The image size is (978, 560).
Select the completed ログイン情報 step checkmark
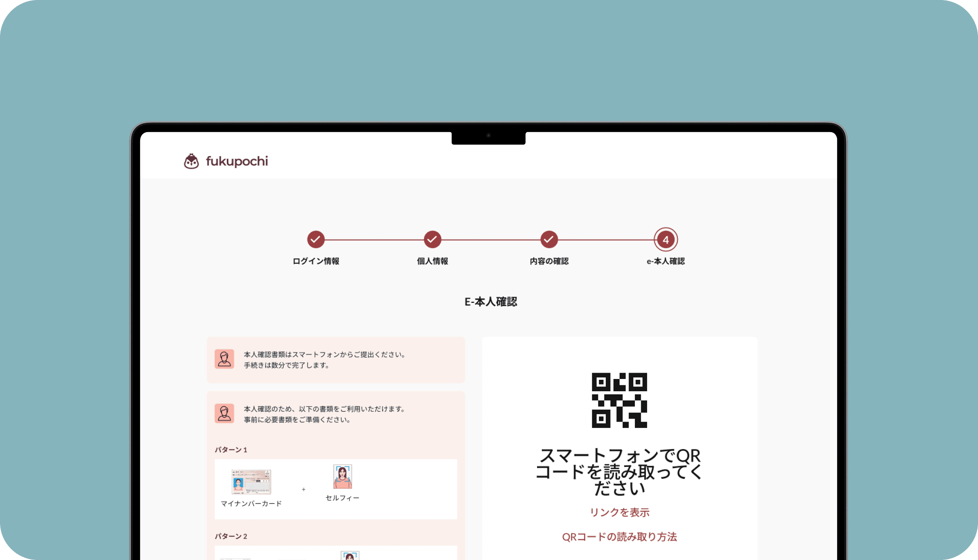coord(316,239)
